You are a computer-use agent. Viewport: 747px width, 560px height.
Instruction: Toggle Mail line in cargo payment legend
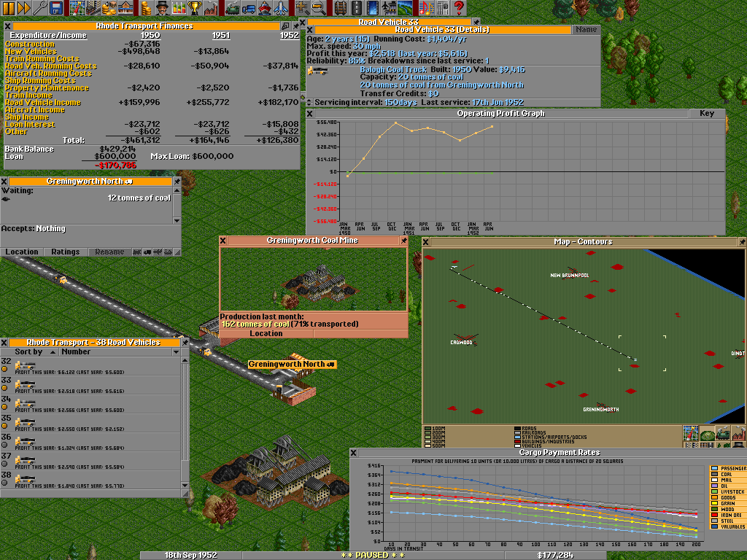[x=728, y=480]
